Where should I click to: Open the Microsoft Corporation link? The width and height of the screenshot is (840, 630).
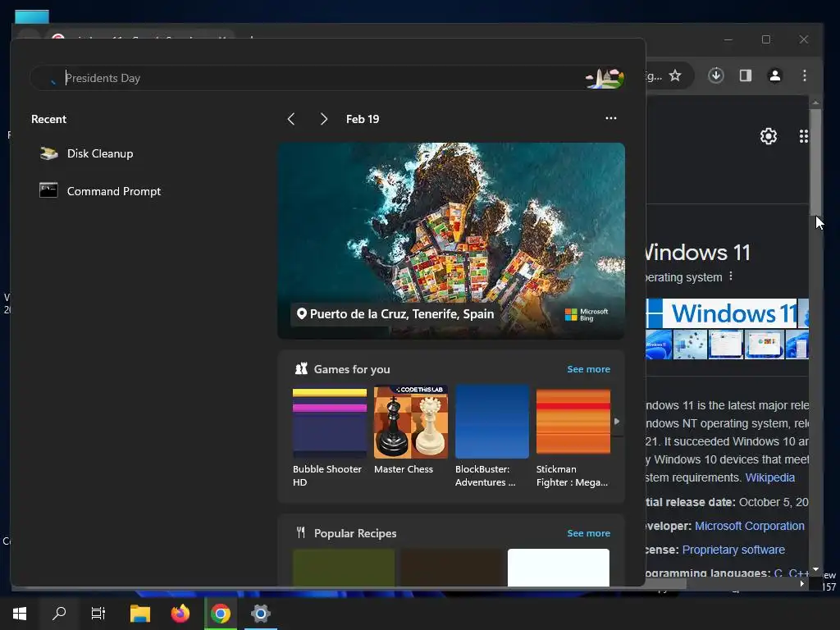(750, 526)
